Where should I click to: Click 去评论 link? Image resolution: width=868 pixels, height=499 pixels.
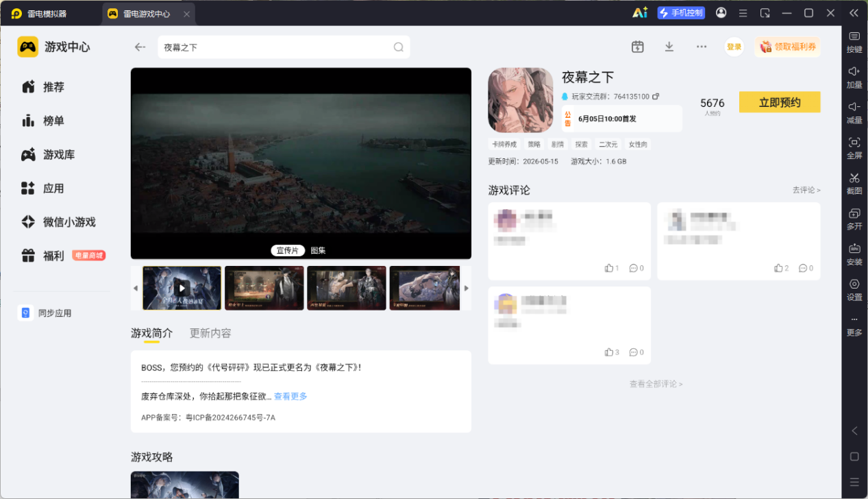806,190
